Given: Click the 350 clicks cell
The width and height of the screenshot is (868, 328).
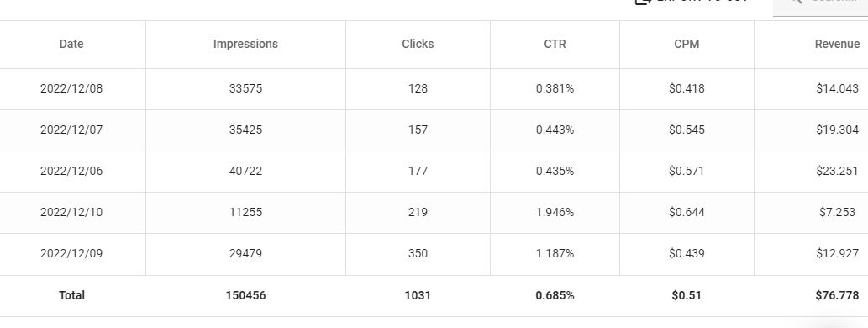Looking at the screenshot, I should pos(418,253).
